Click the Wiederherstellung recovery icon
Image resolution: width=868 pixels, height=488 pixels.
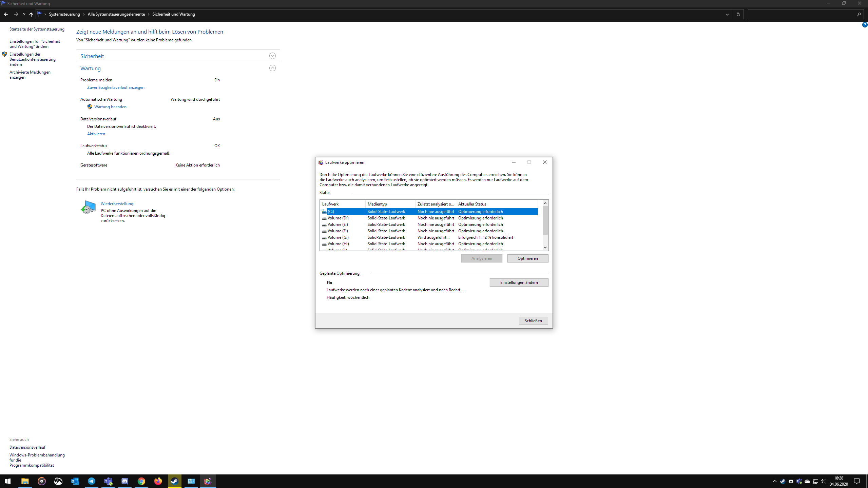tap(88, 207)
